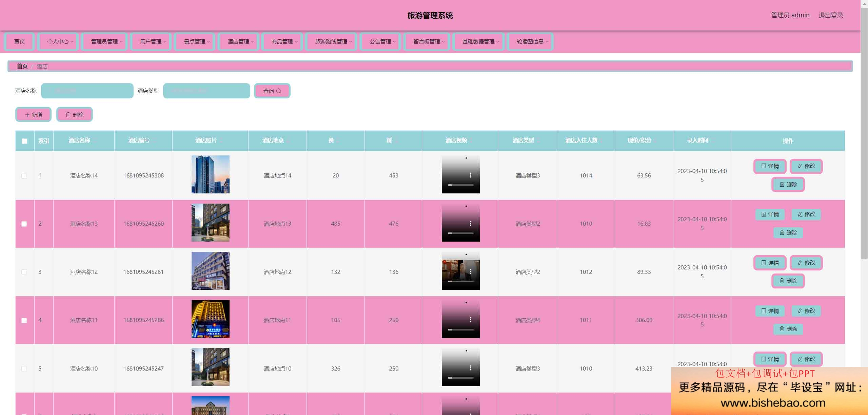Screen dimensions: 868x415
Task: Expand 景点管理 dropdown menu
Action: (195, 41)
